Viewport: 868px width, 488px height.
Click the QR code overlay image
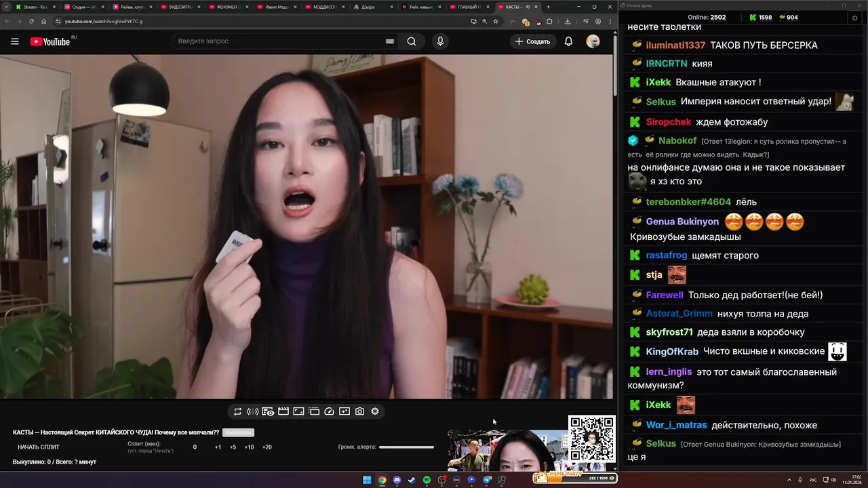[591, 439]
